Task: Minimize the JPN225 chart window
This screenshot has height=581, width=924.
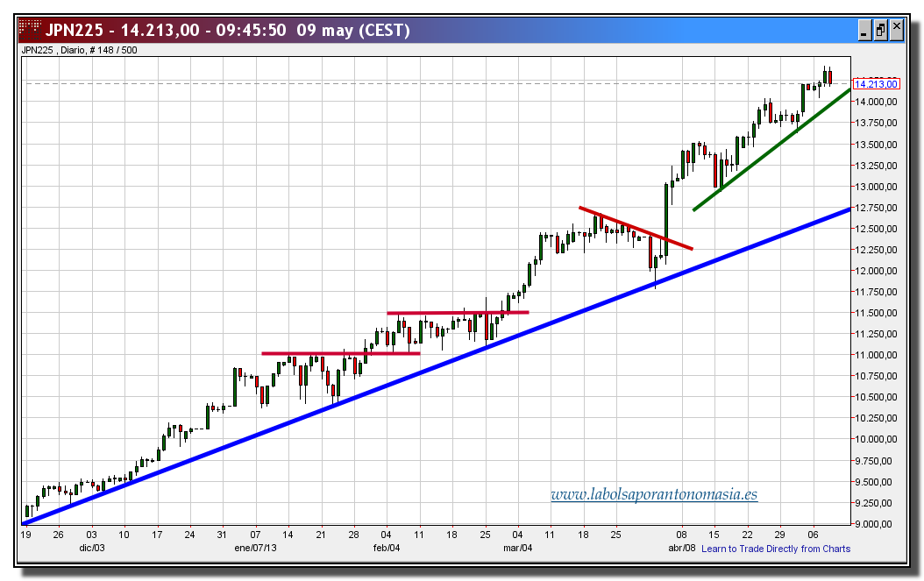Action: [x=864, y=30]
